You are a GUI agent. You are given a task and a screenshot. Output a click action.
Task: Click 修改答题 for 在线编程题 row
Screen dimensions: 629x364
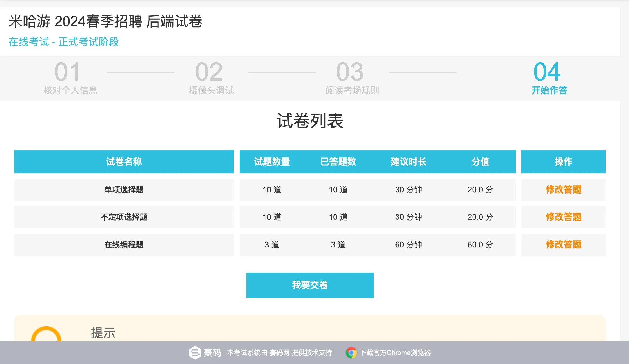[563, 245]
